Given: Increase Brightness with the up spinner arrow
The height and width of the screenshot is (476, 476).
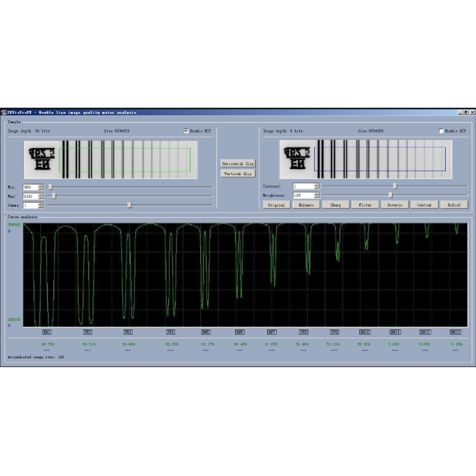Looking at the screenshot, I should (x=317, y=194).
